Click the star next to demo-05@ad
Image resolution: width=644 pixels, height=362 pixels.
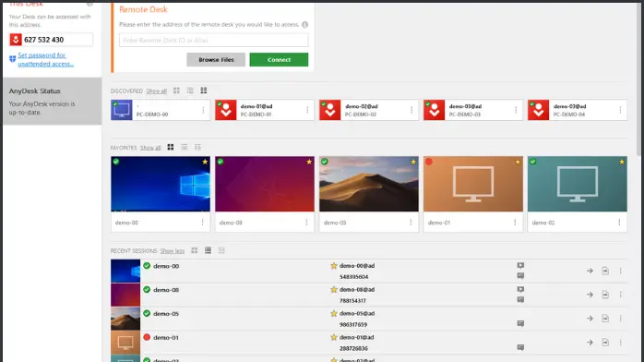point(334,313)
